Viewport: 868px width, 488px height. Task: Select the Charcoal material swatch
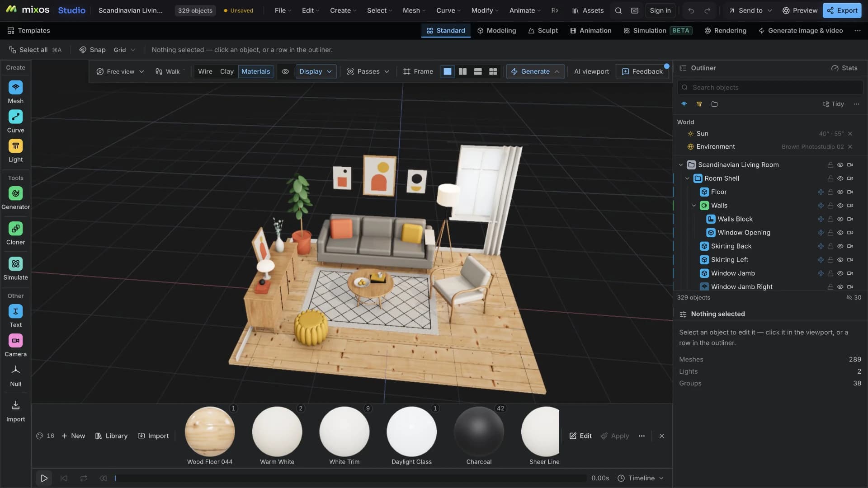tap(479, 432)
